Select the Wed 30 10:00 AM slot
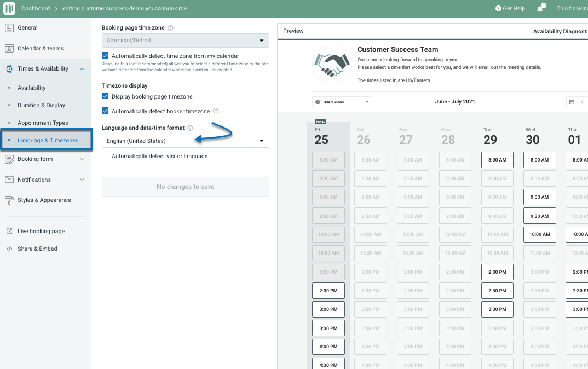Screen dimensions: 588x369 click(x=540, y=234)
